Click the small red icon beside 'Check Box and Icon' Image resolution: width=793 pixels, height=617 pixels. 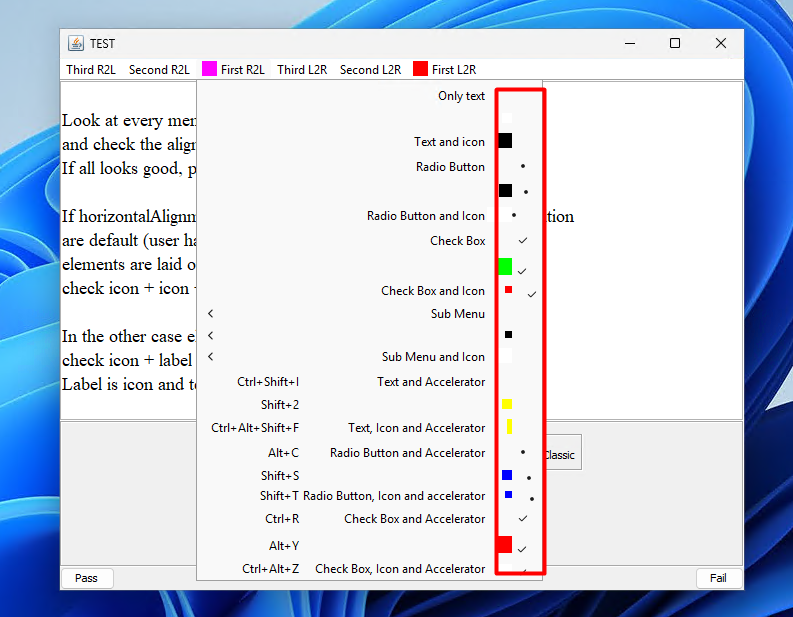click(508, 290)
